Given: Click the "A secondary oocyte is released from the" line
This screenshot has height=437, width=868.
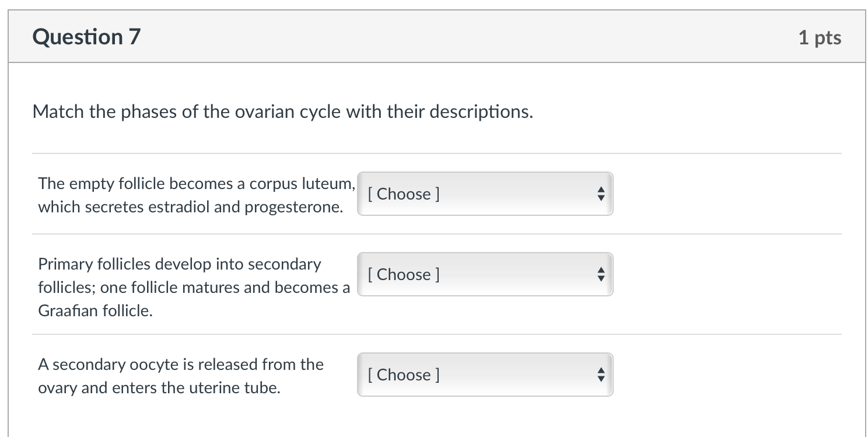Looking at the screenshot, I should [x=181, y=365].
